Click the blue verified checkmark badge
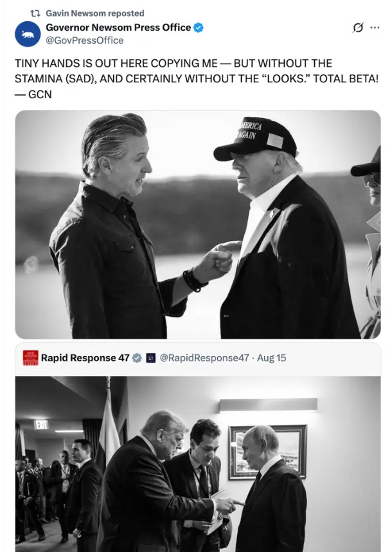Image resolution: width=392 pixels, height=552 pixels. point(199,28)
